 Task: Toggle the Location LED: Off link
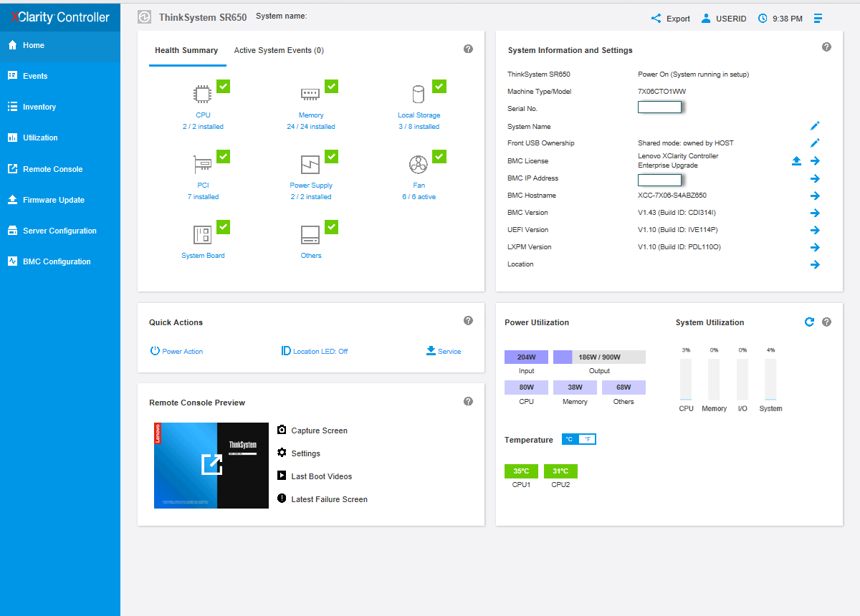(x=315, y=351)
